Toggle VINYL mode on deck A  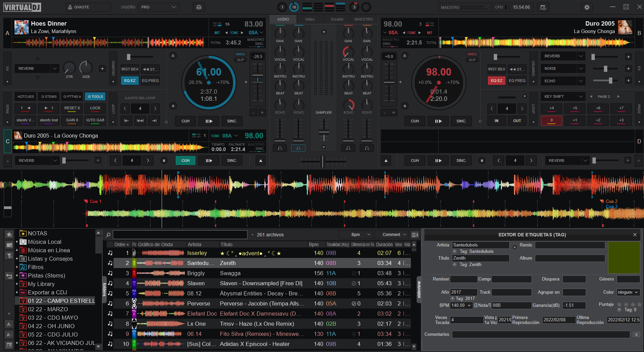tap(240, 54)
